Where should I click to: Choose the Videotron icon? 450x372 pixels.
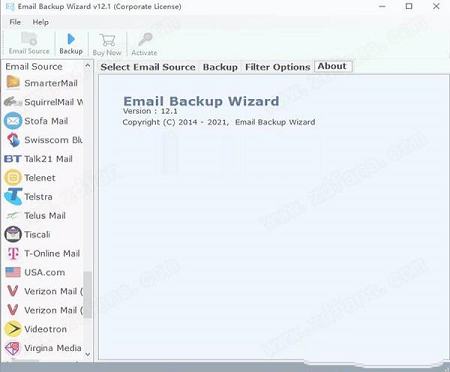(13, 329)
